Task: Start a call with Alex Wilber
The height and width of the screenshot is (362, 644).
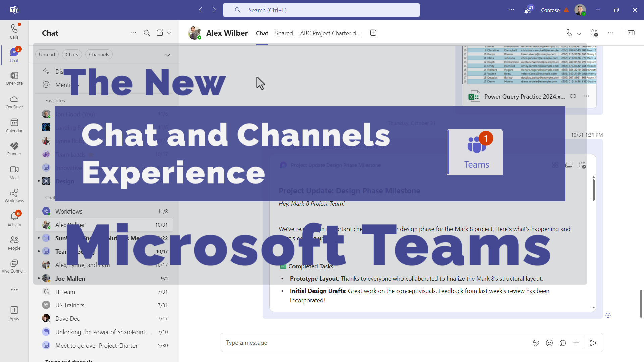Action: [x=568, y=33]
